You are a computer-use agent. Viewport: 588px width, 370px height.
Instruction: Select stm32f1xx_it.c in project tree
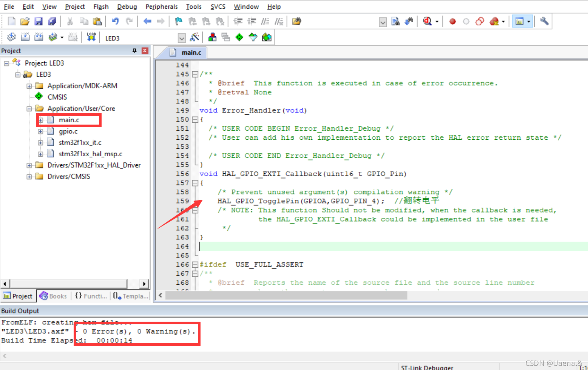click(x=80, y=143)
